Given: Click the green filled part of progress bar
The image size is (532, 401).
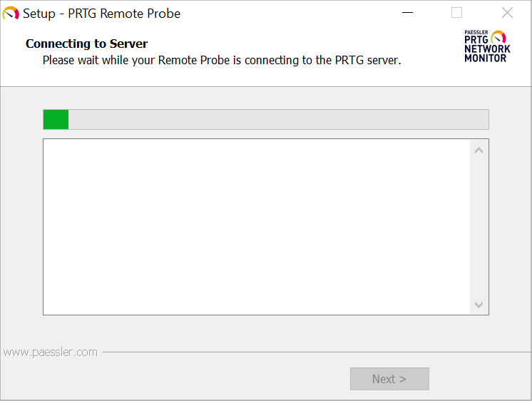Looking at the screenshot, I should pyautogui.click(x=56, y=119).
